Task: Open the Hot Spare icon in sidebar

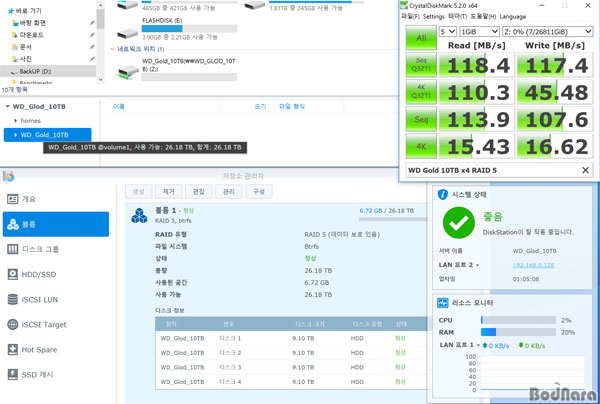Action: [x=13, y=349]
